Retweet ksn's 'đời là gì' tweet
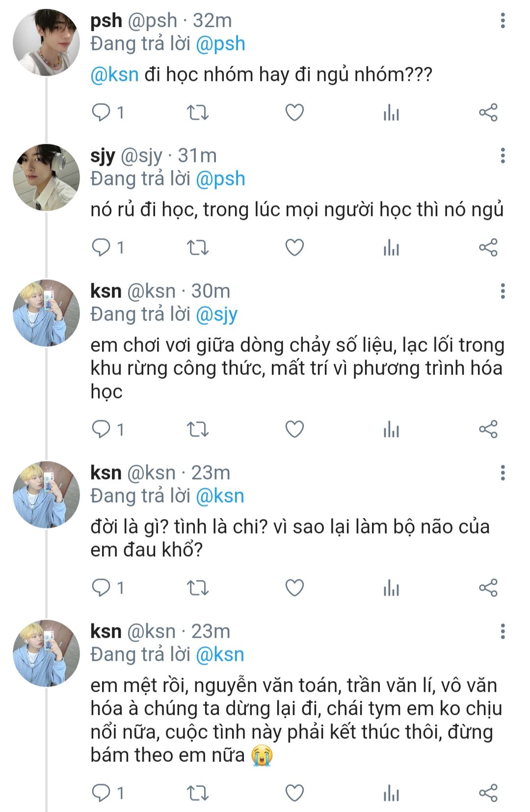This screenshot has width=530, height=812. [198, 588]
